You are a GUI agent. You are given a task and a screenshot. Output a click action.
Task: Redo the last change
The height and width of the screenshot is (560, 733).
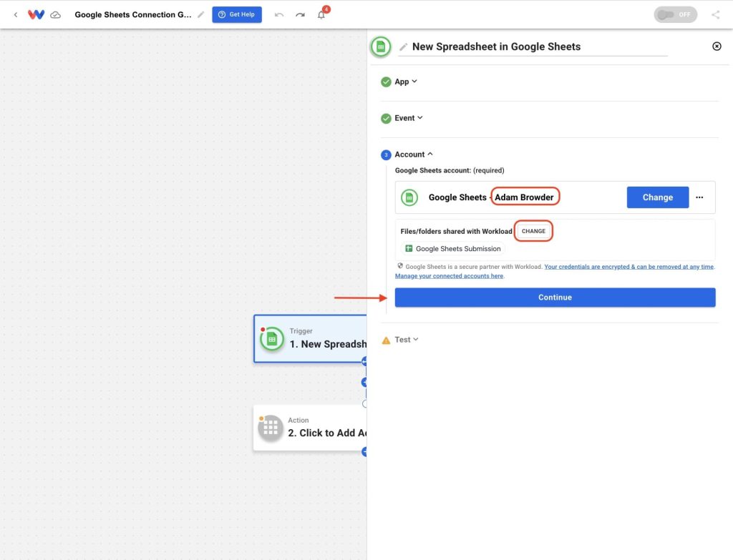(x=300, y=14)
